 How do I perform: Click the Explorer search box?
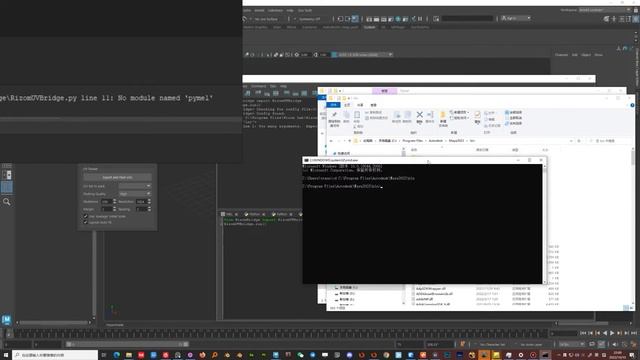609,141
